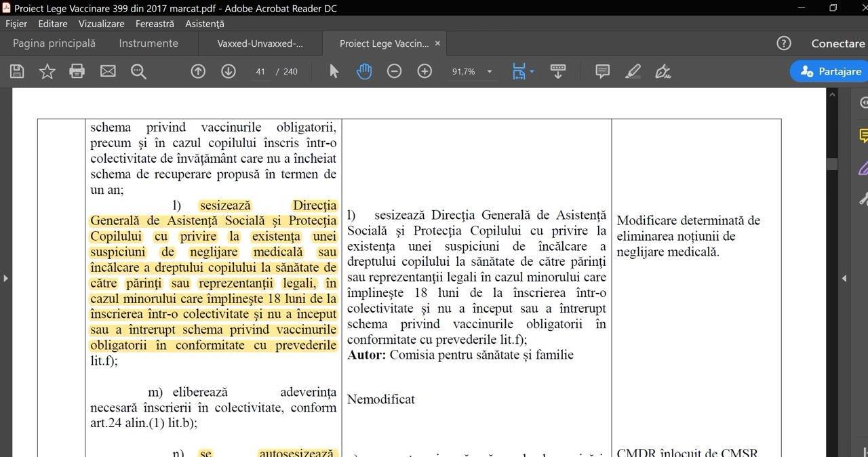The width and height of the screenshot is (868, 457).
Task: Click the scrollbar up arrow
Action: click(x=832, y=94)
